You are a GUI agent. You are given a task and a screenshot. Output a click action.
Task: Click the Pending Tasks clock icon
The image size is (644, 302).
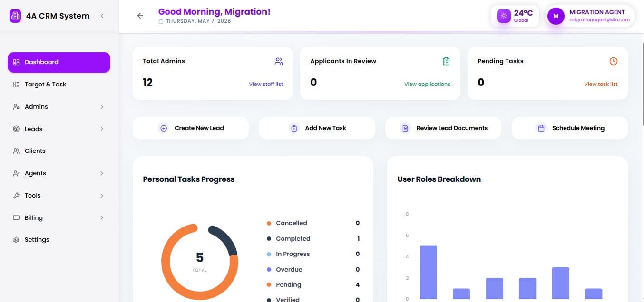click(614, 61)
